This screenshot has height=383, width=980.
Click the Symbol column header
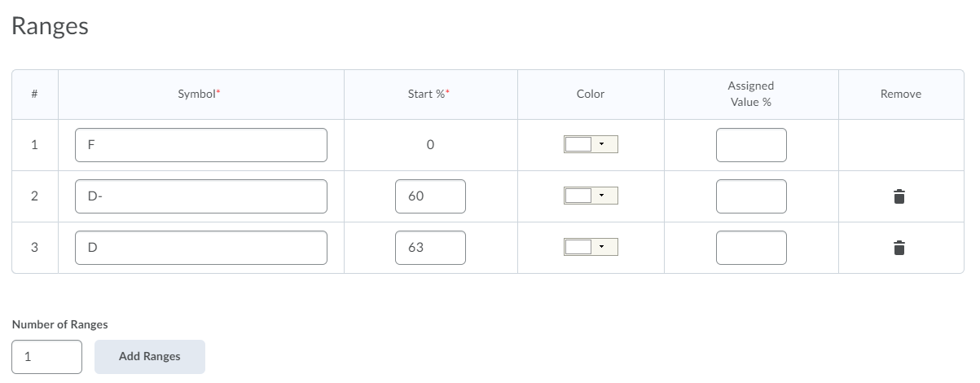(199, 95)
